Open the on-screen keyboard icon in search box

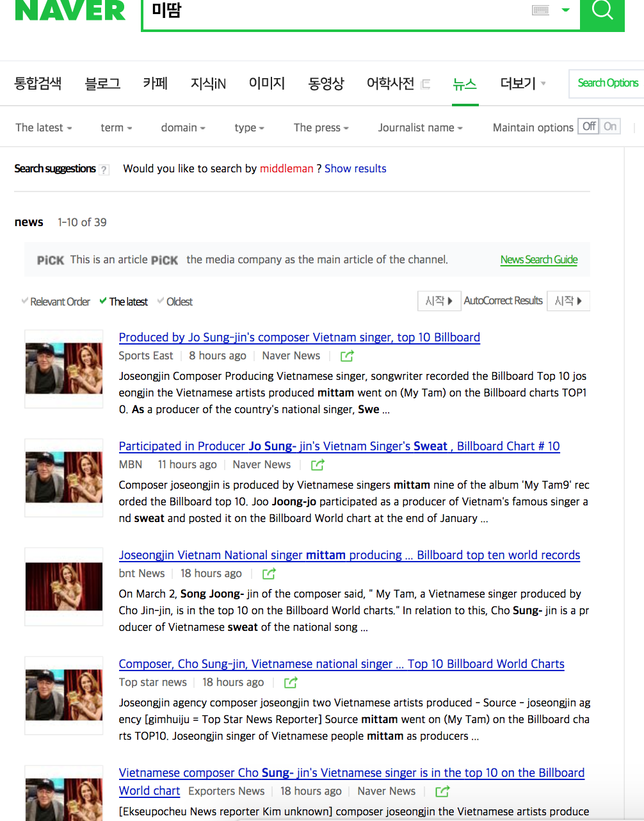point(541,10)
